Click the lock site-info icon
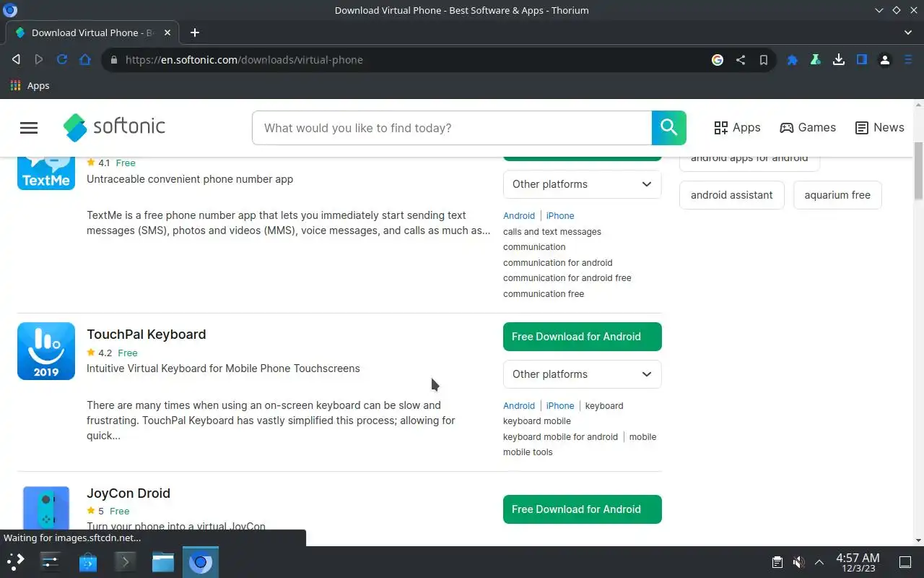This screenshot has height=578, width=924. tap(113, 60)
